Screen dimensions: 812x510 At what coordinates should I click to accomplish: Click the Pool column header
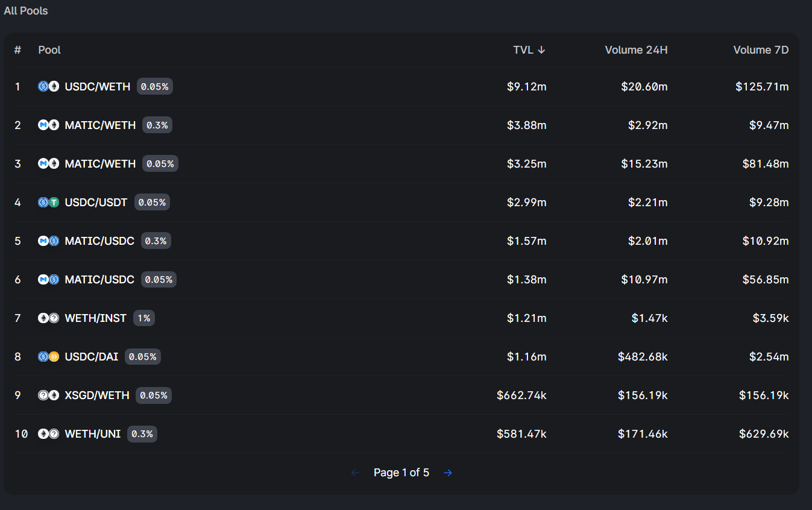pyautogui.click(x=49, y=50)
